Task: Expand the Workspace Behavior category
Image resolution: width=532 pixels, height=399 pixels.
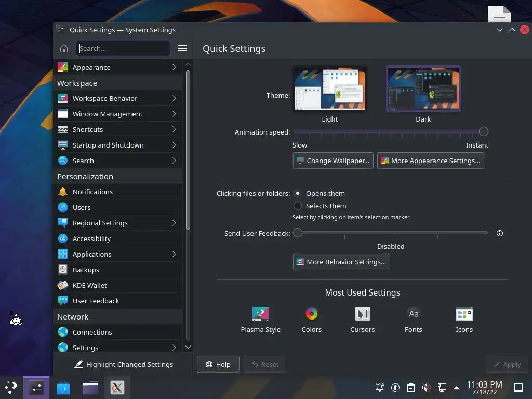Action: pos(118,98)
